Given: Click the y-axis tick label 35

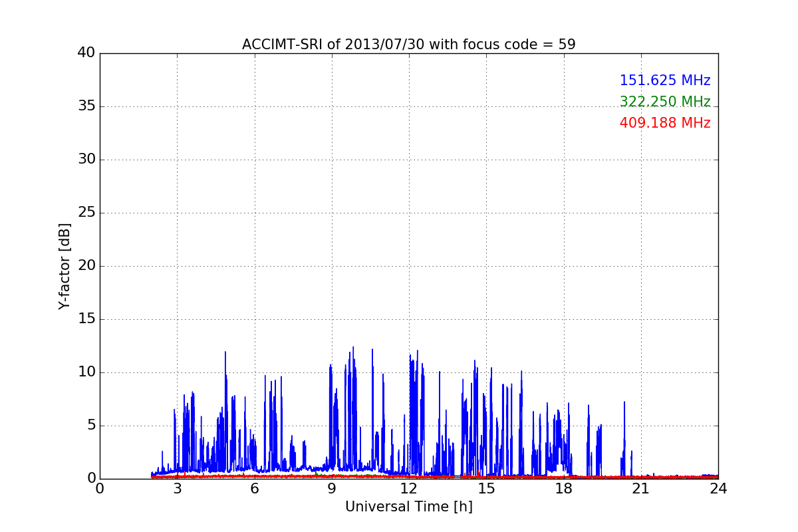Looking at the screenshot, I should 86,106.
